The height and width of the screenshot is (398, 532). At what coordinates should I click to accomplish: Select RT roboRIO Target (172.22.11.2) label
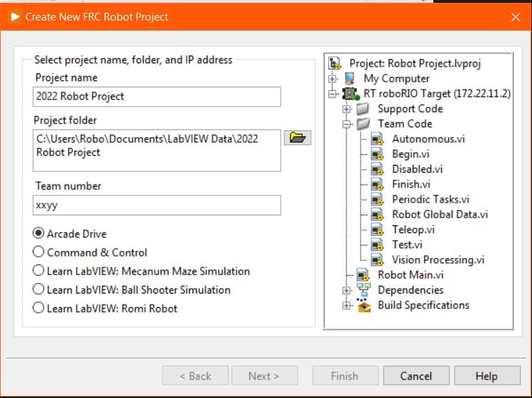click(x=437, y=94)
